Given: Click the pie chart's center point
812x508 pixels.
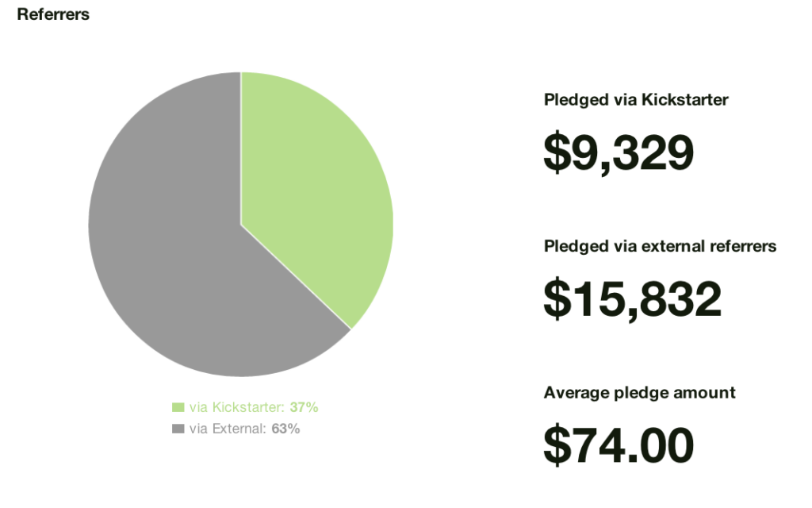Looking at the screenshot, I should pos(241,225).
